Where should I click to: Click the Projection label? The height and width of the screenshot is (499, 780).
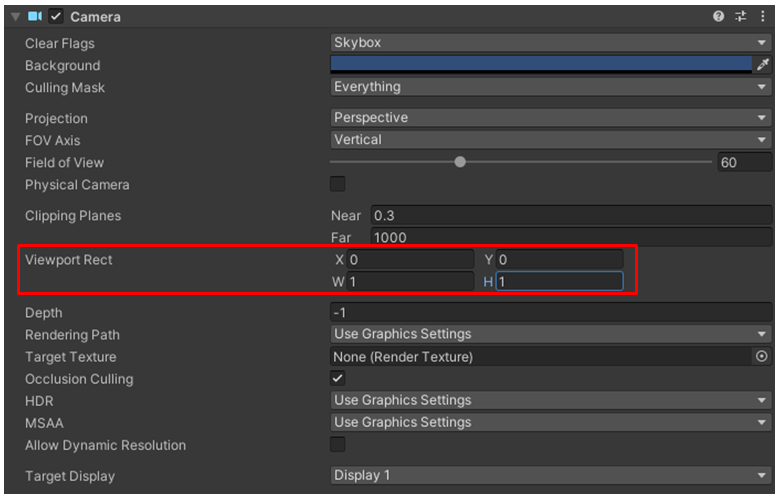[x=56, y=118]
